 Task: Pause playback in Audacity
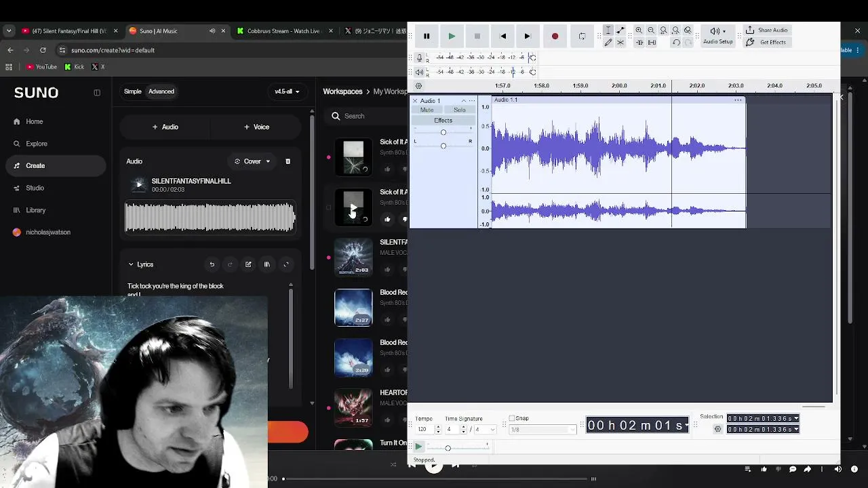427,36
